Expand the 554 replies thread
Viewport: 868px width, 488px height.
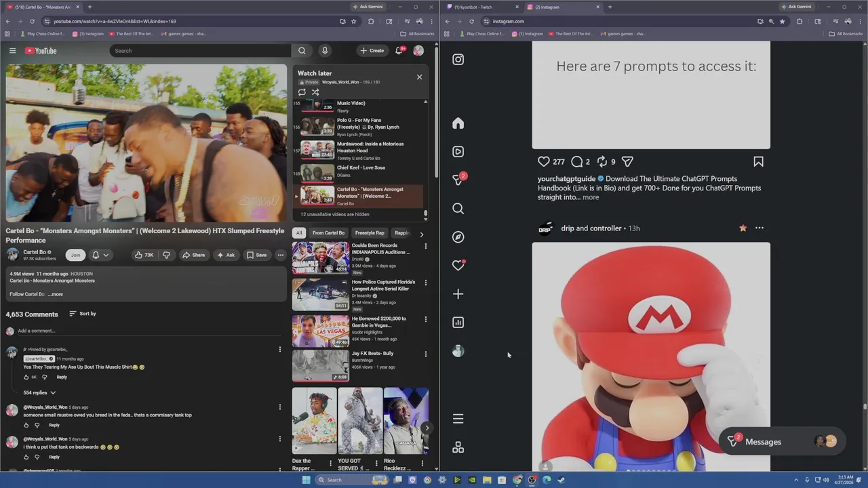click(x=39, y=392)
